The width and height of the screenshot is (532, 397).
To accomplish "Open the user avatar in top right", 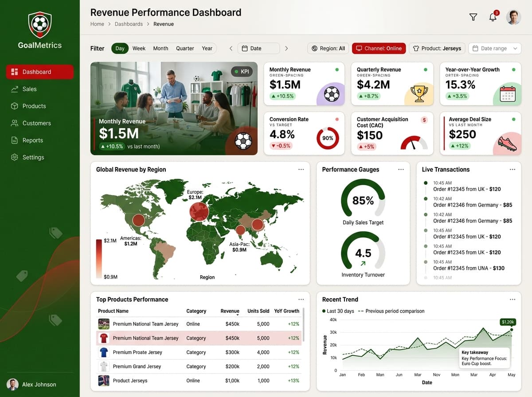I will [513, 17].
